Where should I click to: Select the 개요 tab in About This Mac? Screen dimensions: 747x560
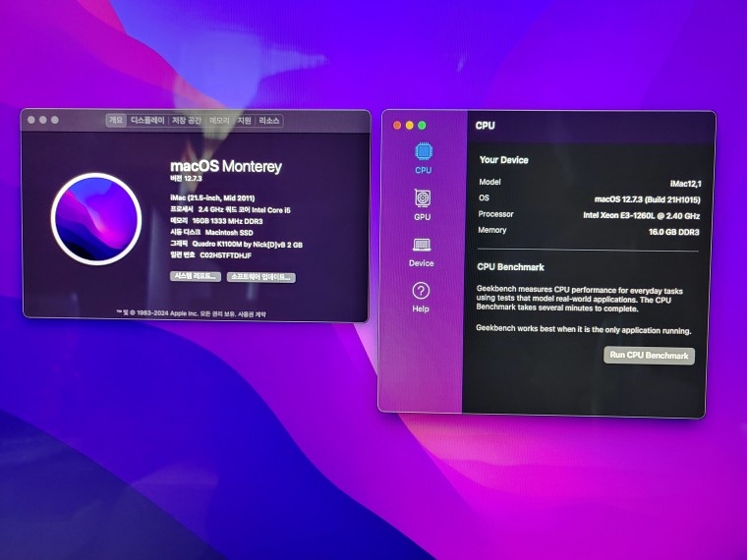point(116,121)
